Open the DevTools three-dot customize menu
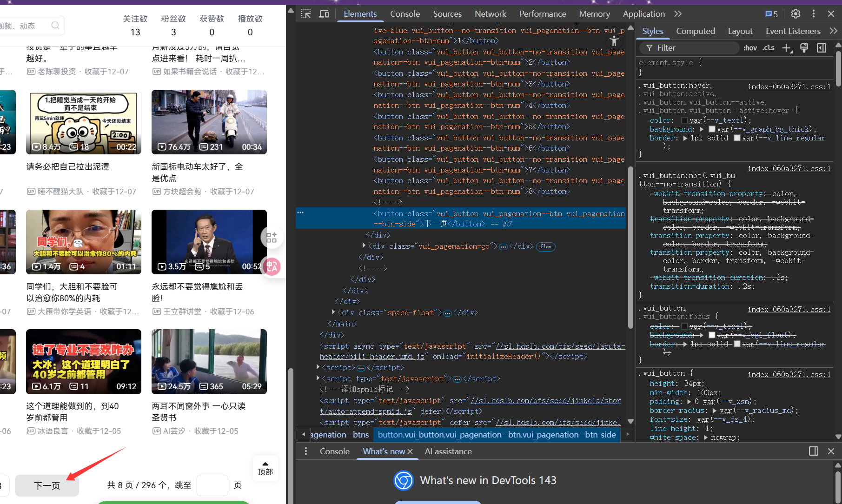 click(813, 14)
